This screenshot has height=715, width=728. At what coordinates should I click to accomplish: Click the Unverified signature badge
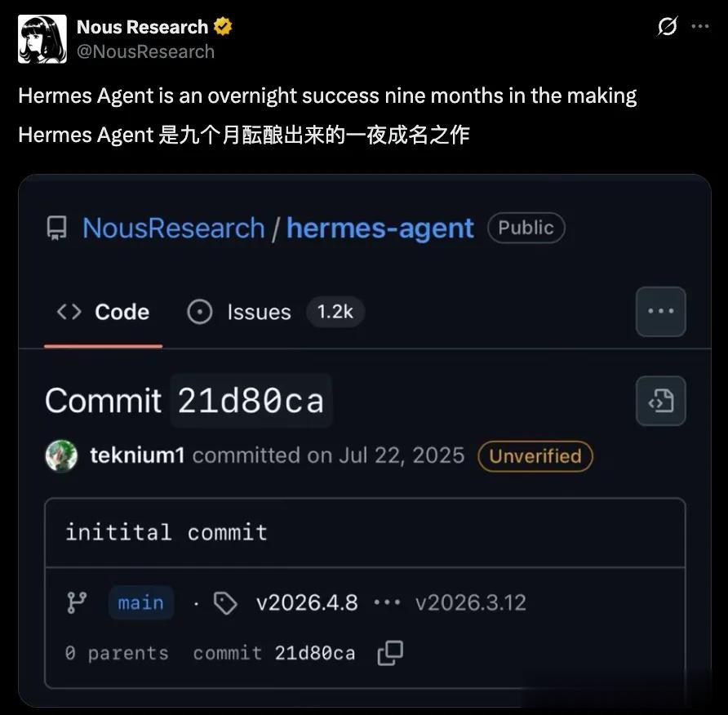tap(535, 456)
